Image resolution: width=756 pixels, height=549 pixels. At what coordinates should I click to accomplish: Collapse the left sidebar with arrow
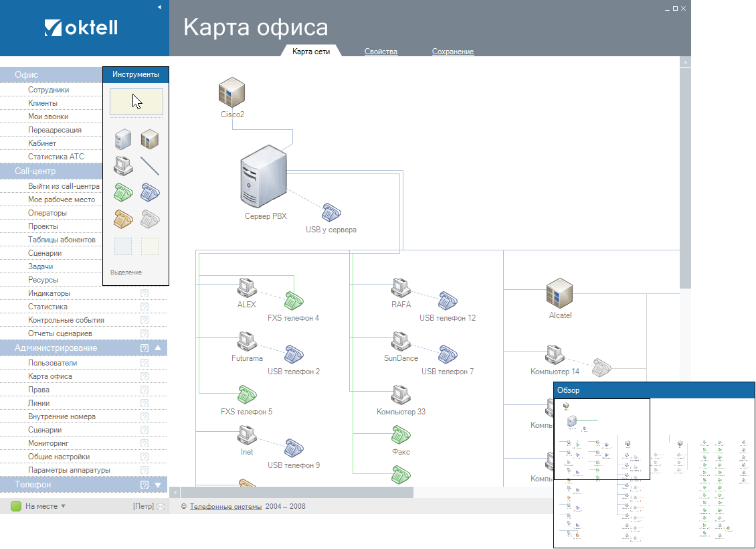[159, 7]
